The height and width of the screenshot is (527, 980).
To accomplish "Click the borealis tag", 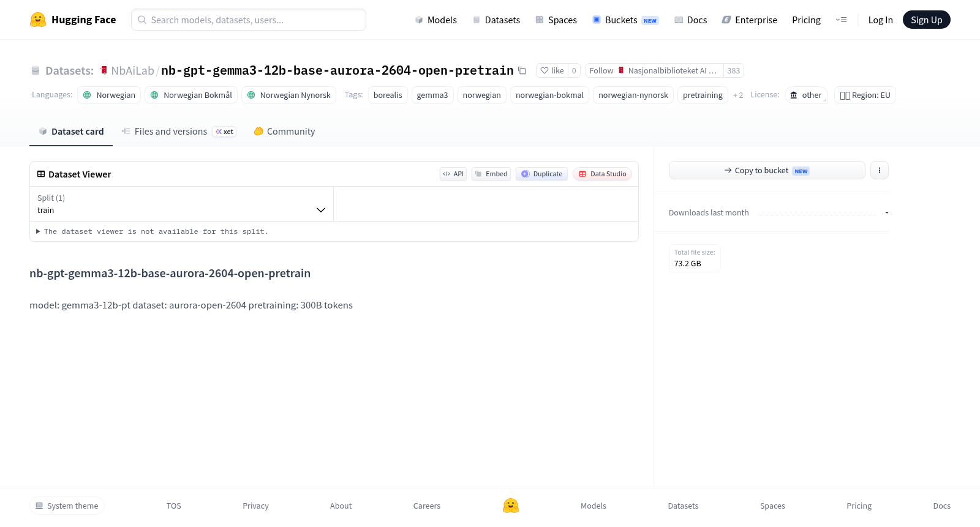I will pos(388,95).
